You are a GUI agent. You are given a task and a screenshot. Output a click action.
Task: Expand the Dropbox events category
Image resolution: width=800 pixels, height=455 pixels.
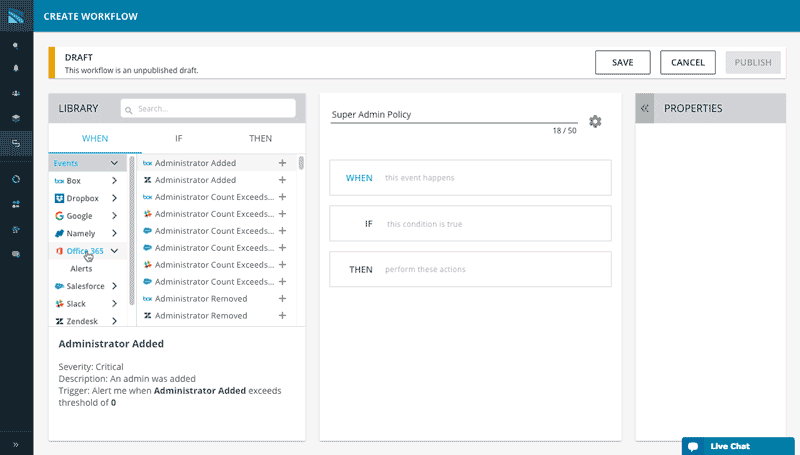pos(115,198)
